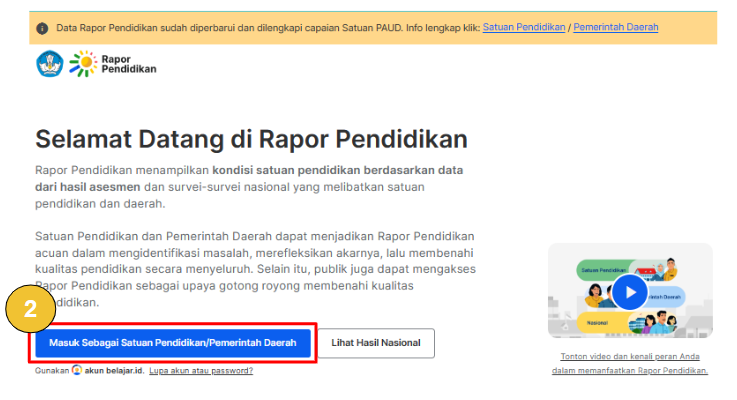Open Lupa akun atau password link
The width and height of the screenshot is (737, 400).
pyautogui.click(x=201, y=370)
